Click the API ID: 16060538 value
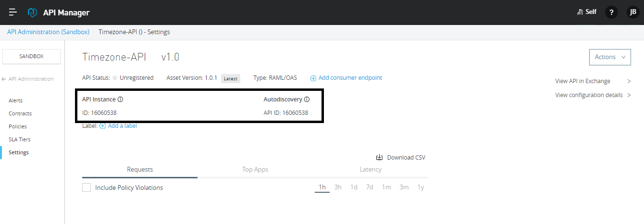644x224 pixels. (x=286, y=113)
